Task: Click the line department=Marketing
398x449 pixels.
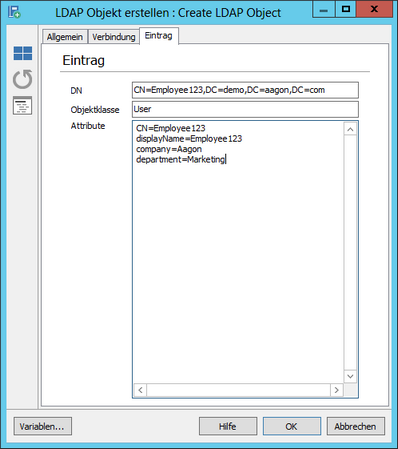Action: (181, 159)
